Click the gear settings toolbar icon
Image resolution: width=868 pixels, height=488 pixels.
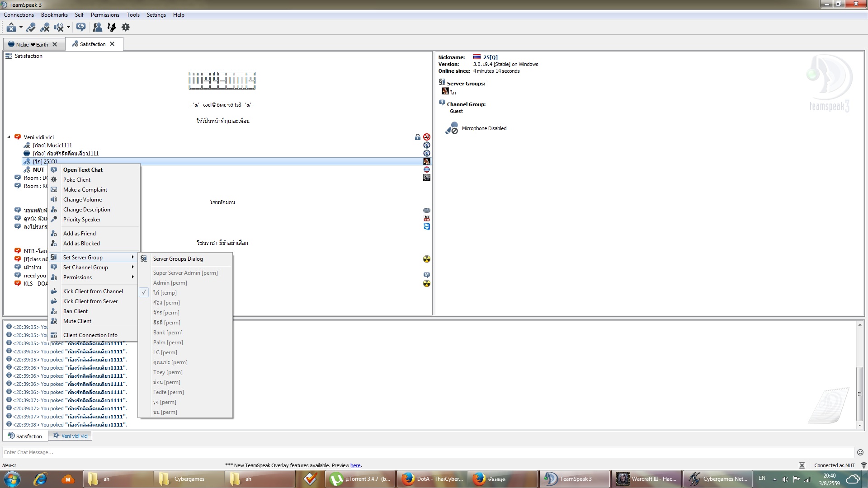pos(126,28)
